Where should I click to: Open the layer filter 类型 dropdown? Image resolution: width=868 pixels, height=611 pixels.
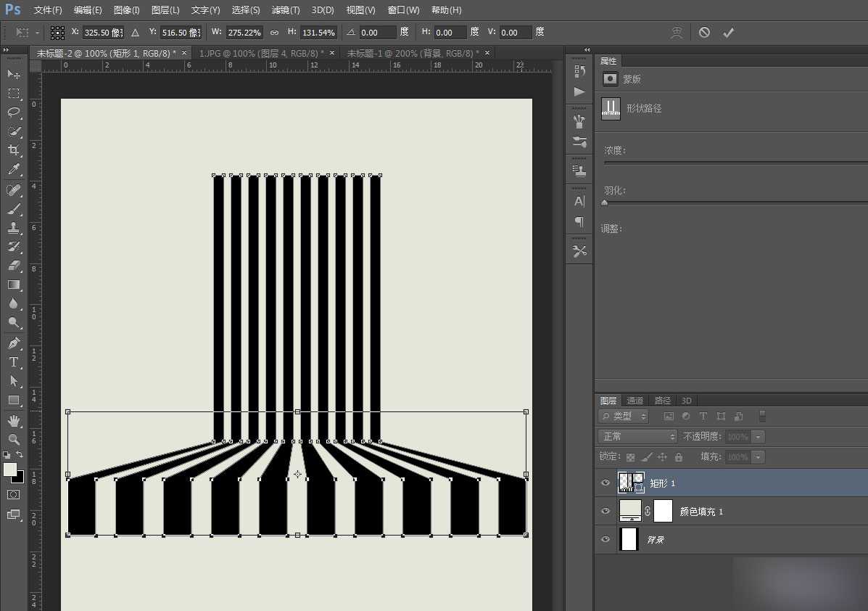(624, 417)
